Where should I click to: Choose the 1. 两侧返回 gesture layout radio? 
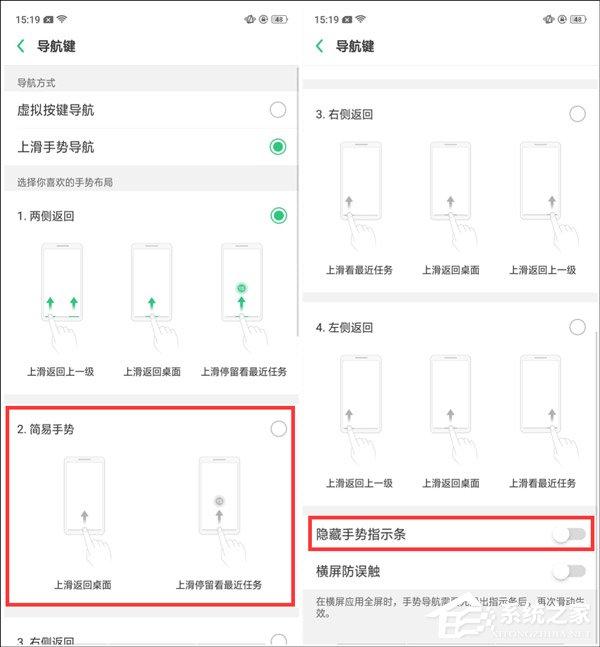[x=279, y=215]
